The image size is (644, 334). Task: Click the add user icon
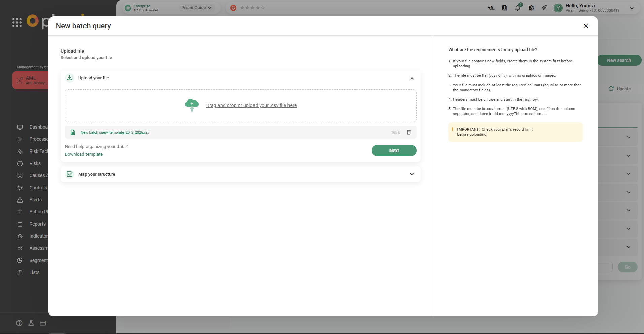click(x=491, y=8)
